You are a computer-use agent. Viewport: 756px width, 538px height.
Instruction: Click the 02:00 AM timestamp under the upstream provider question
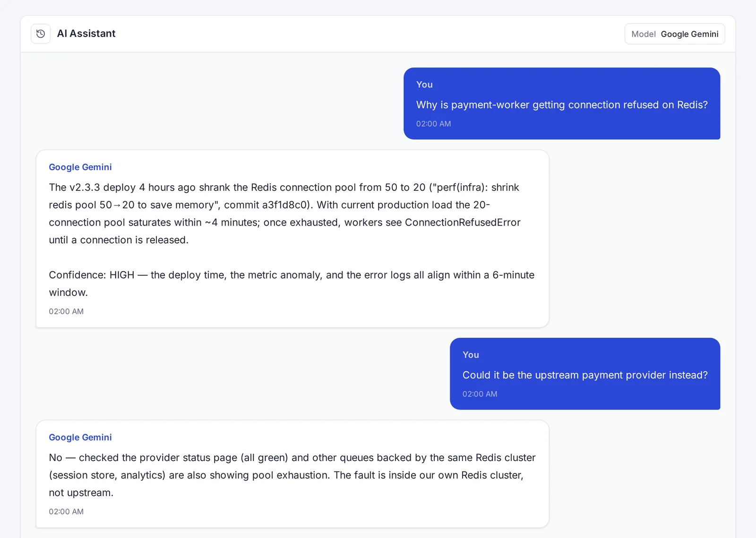click(480, 394)
